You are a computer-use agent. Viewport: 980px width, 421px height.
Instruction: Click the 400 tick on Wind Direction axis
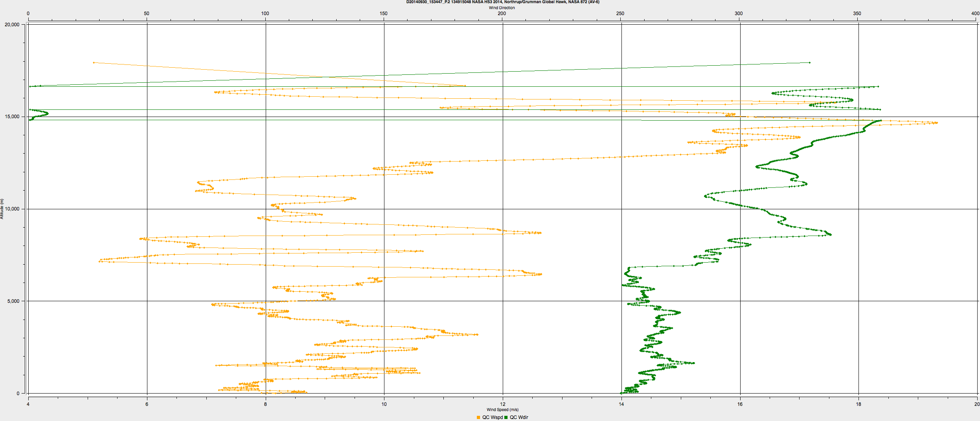975,14
